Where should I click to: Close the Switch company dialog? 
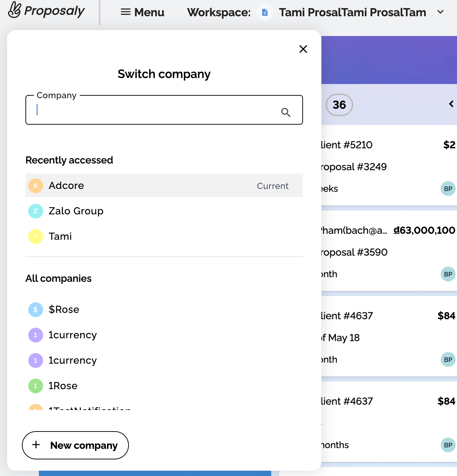pyautogui.click(x=303, y=49)
